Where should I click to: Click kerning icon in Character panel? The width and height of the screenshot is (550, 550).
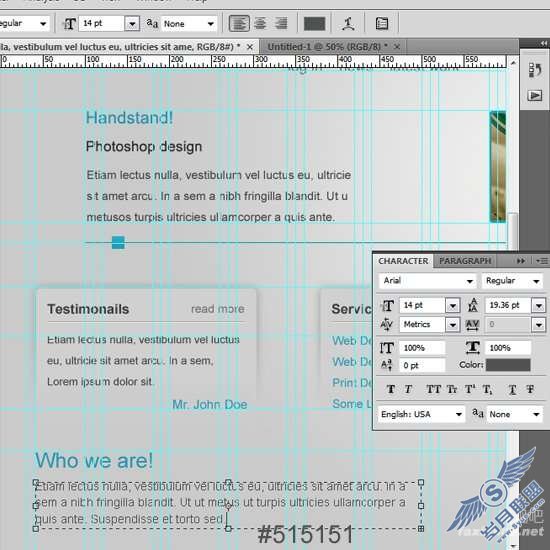coord(387,325)
